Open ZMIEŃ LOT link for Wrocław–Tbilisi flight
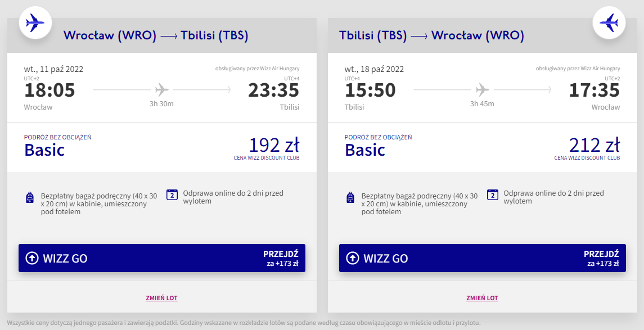The image size is (644, 330). 162,298
